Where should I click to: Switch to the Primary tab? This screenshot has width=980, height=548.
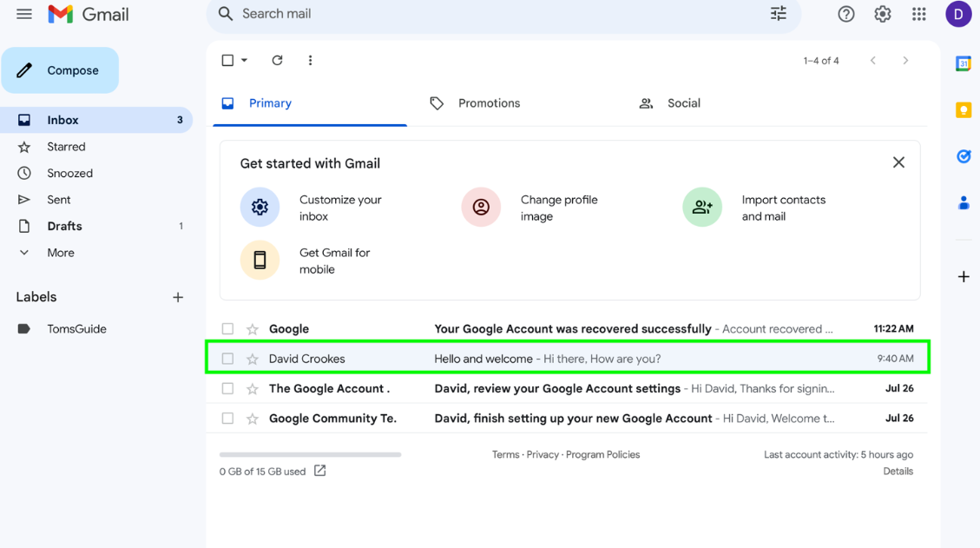pos(310,103)
